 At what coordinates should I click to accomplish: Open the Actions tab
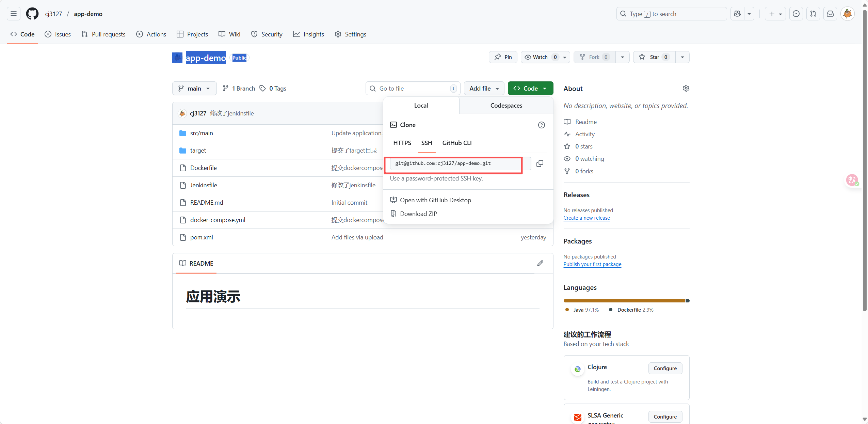(151, 34)
